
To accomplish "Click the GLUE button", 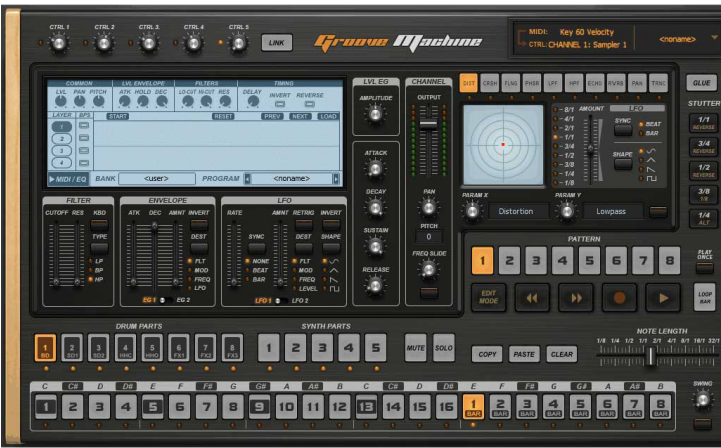I will [x=702, y=83].
